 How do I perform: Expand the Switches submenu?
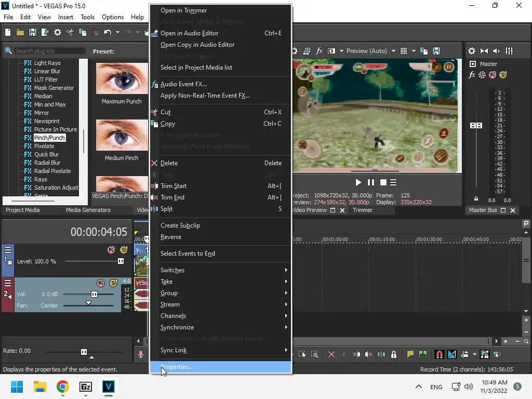click(220, 270)
